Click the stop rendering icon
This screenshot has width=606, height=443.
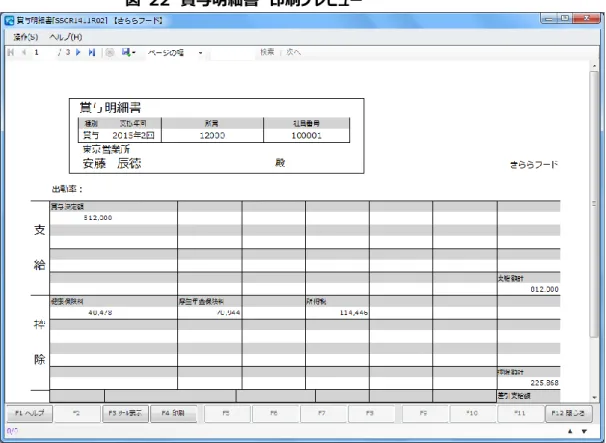click(x=110, y=53)
